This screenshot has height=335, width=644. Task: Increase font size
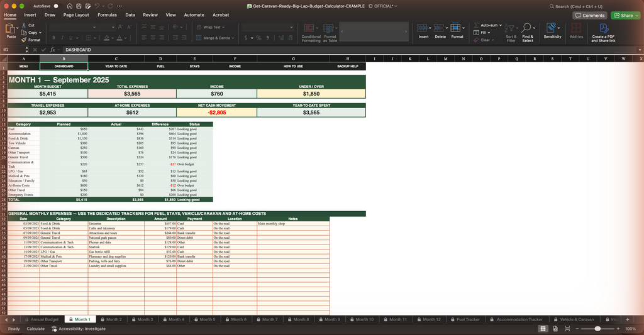point(120,27)
